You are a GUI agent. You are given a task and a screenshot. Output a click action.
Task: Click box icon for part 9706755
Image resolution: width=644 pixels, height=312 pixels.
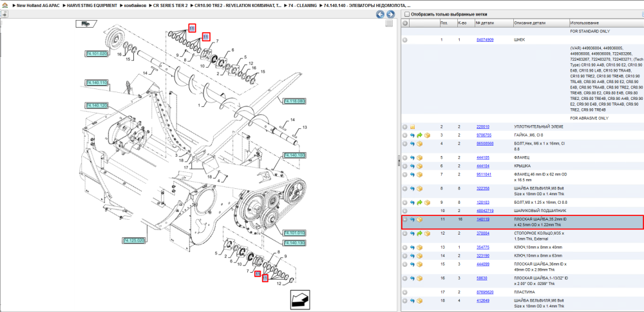tap(427, 135)
